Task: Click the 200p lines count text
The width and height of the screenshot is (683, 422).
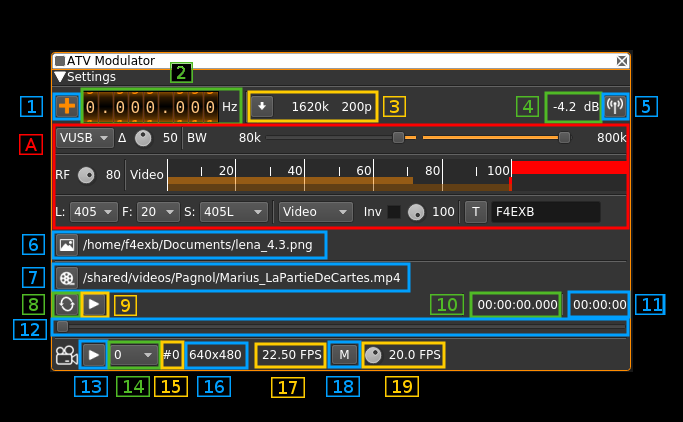Action: click(356, 107)
